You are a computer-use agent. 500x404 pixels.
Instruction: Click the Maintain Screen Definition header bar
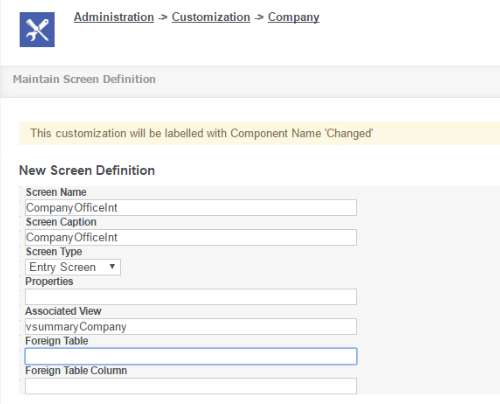pos(250,79)
